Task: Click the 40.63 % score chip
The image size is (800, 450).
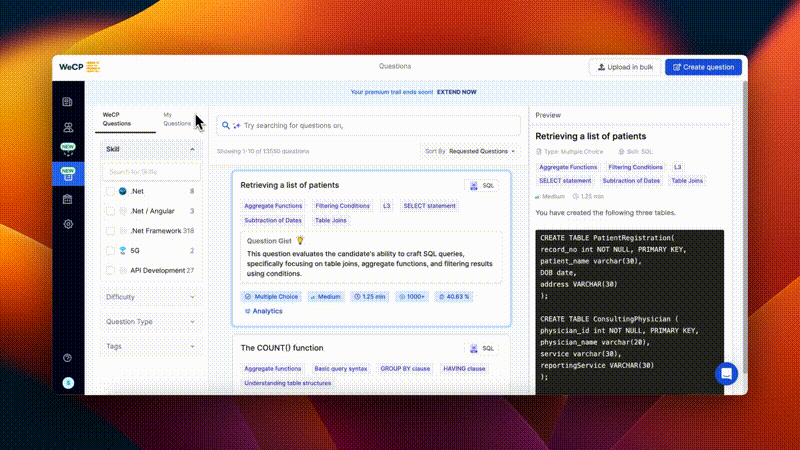Action: (x=454, y=296)
